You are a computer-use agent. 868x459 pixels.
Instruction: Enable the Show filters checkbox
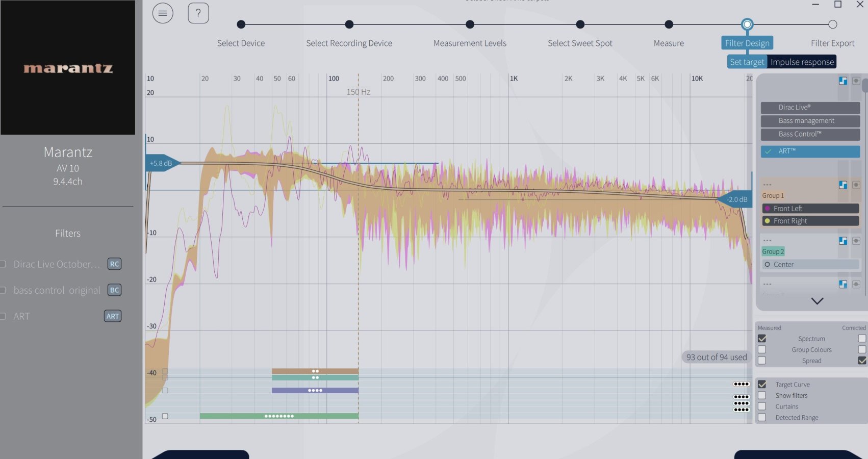762,396
